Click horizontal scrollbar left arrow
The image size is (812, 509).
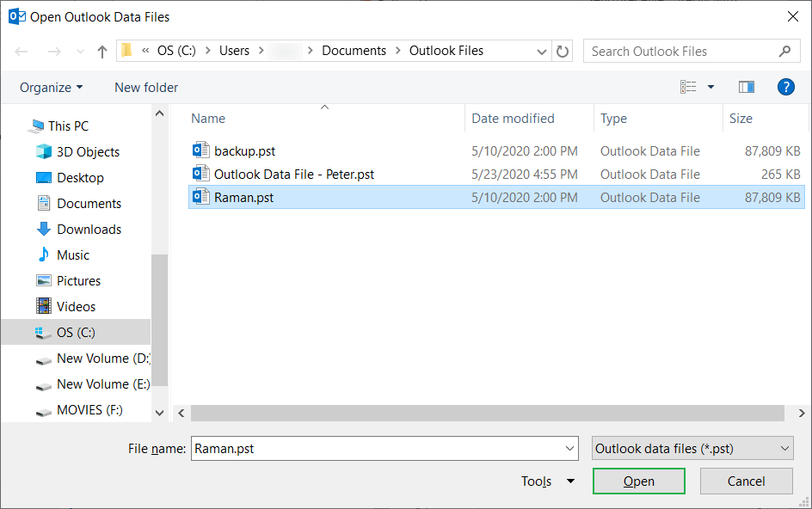pos(181,414)
